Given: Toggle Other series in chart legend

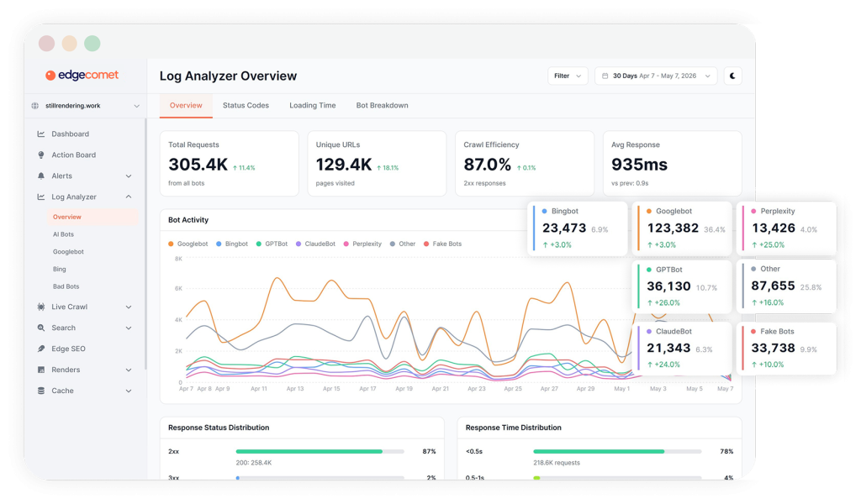Looking at the screenshot, I should point(403,244).
